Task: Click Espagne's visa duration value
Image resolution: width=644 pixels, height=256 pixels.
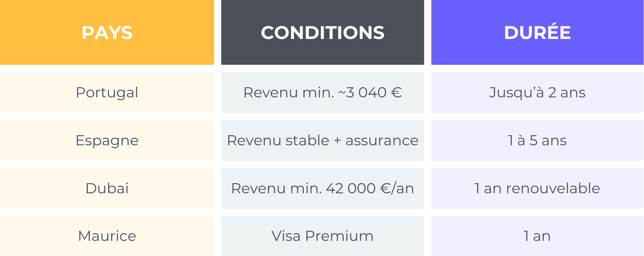Action: pos(537,140)
